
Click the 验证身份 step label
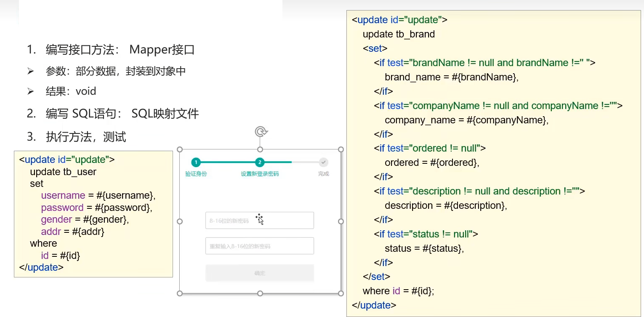click(x=196, y=174)
